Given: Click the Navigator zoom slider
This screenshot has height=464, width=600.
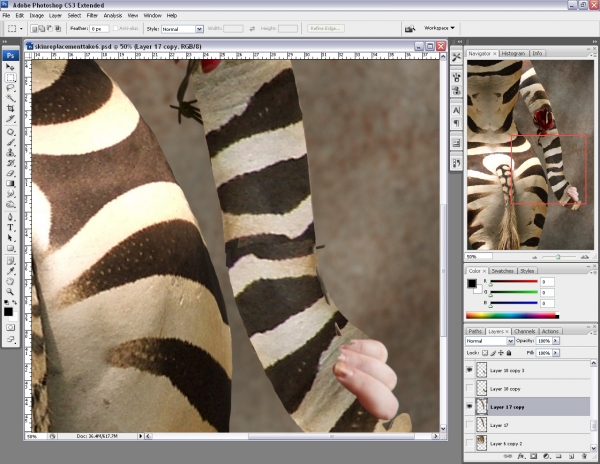Looking at the screenshot, I should (x=558, y=257).
